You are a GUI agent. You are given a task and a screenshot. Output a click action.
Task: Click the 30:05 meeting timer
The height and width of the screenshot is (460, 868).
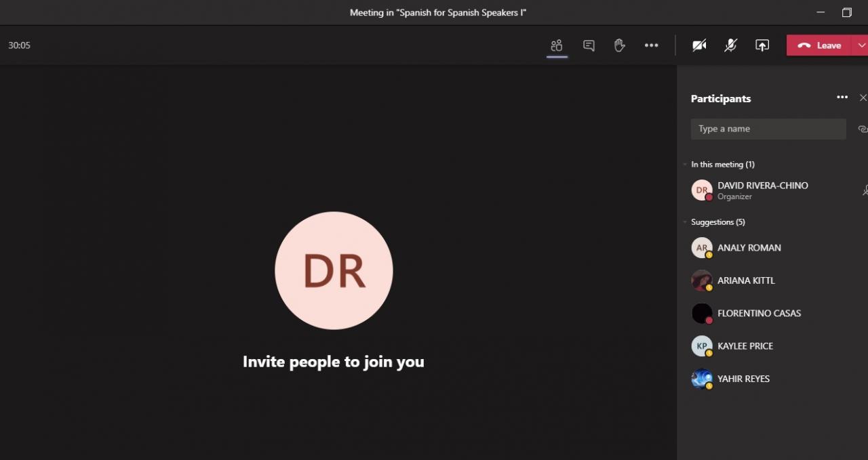pyautogui.click(x=19, y=45)
